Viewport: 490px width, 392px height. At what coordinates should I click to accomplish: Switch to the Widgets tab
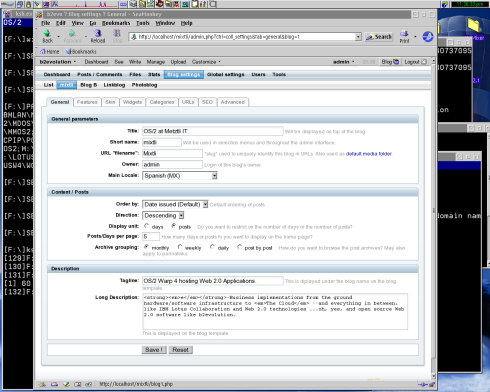tap(132, 102)
